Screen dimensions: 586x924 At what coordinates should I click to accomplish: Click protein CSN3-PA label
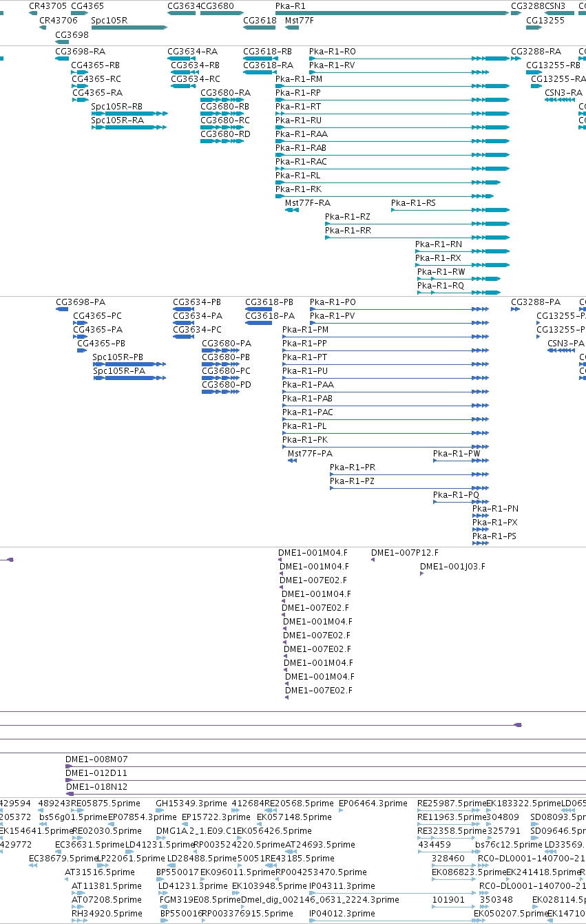click(x=565, y=344)
